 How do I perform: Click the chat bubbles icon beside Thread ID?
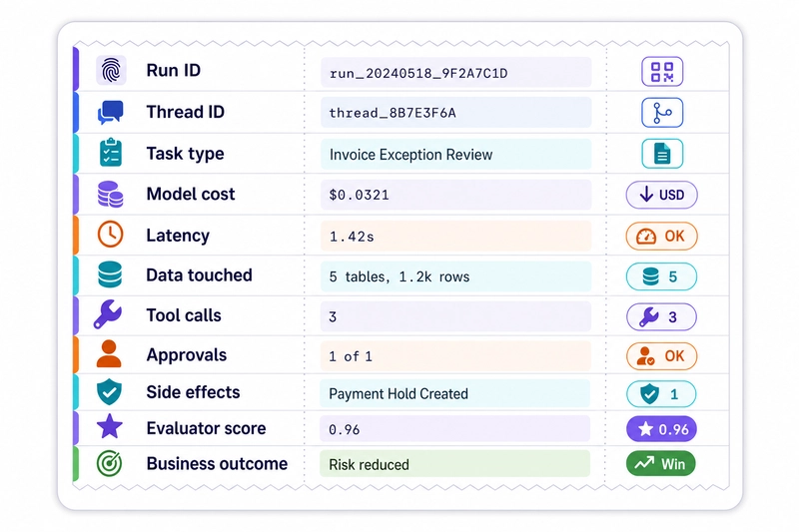[111, 112]
